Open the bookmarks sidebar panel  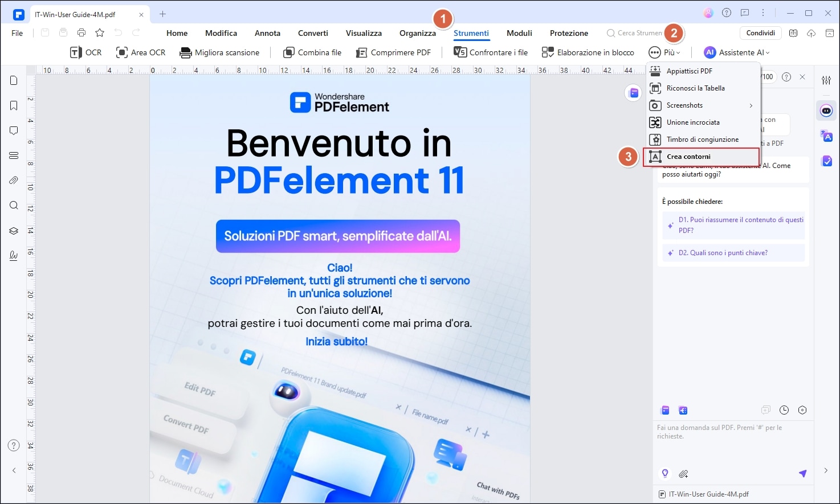(14, 105)
